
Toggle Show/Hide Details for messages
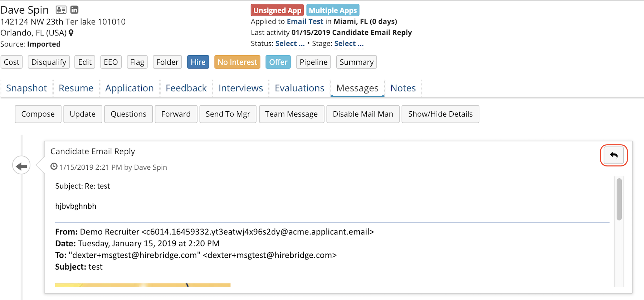pyautogui.click(x=440, y=114)
